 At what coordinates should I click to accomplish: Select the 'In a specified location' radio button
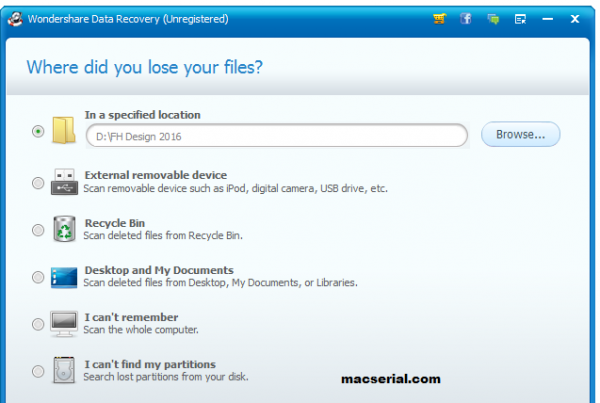click(38, 131)
